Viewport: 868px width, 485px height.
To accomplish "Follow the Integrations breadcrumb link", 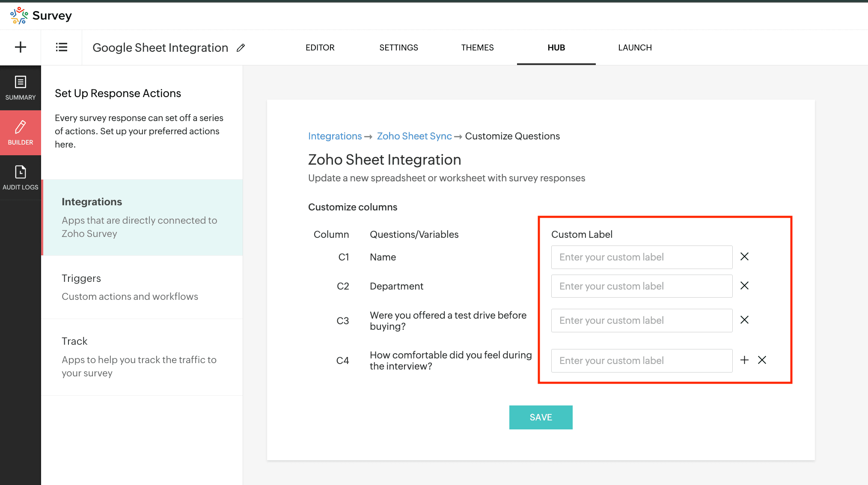I will click(335, 136).
